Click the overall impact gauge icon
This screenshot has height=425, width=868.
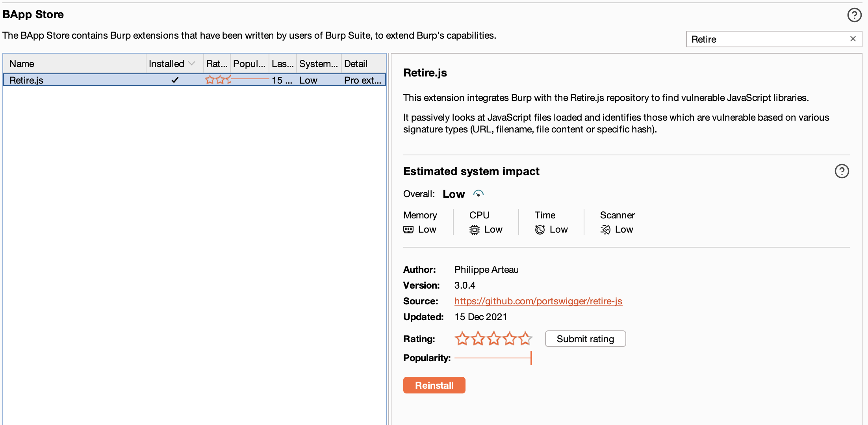tap(478, 194)
